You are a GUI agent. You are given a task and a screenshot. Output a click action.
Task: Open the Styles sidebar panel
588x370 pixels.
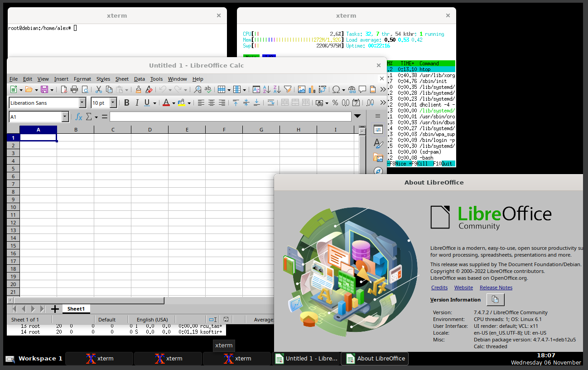point(378,143)
